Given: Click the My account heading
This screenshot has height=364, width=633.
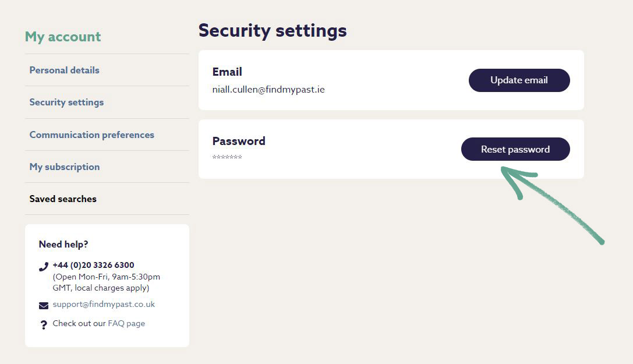Looking at the screenshot, I should tap(63, 37).
